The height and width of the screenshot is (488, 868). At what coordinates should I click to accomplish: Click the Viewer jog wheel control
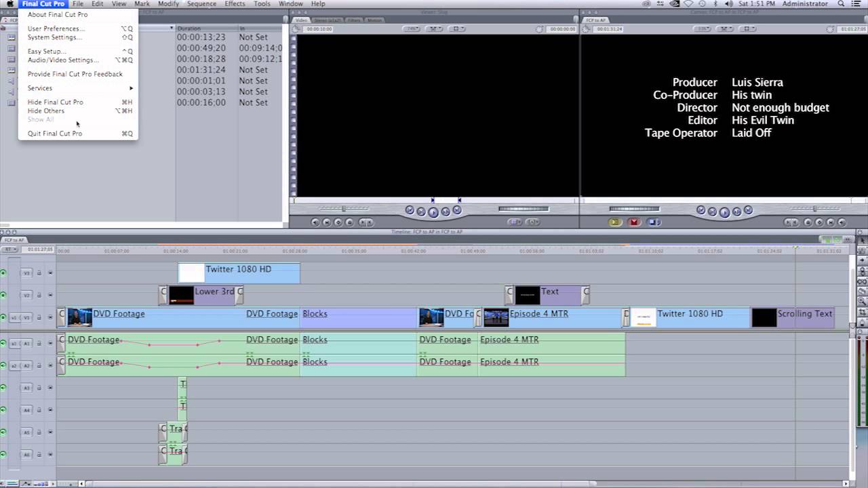pyautogui.click(x=524, y=209)
